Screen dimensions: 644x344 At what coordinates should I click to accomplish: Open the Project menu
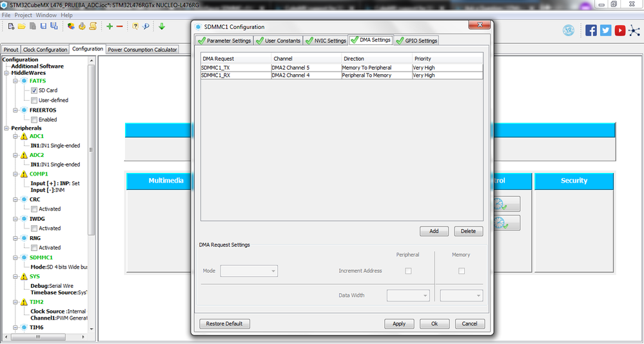[23, 15]
